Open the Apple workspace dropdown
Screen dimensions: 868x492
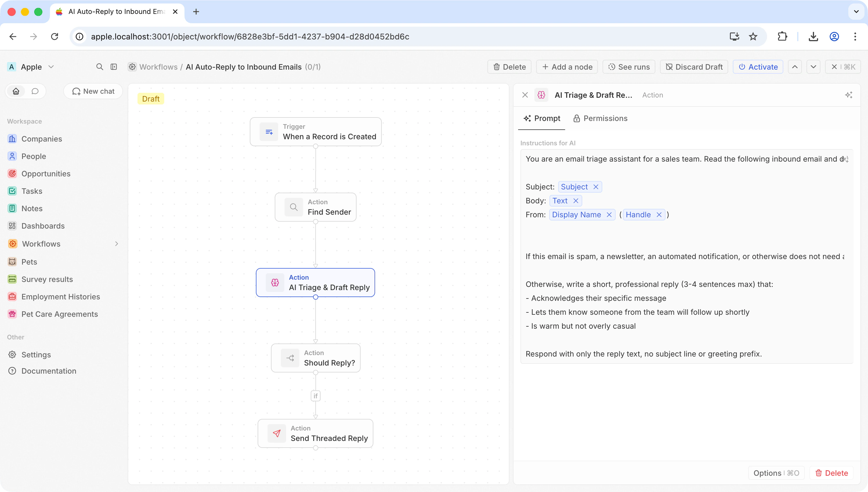pyautogui.click(x=31, y=67)
